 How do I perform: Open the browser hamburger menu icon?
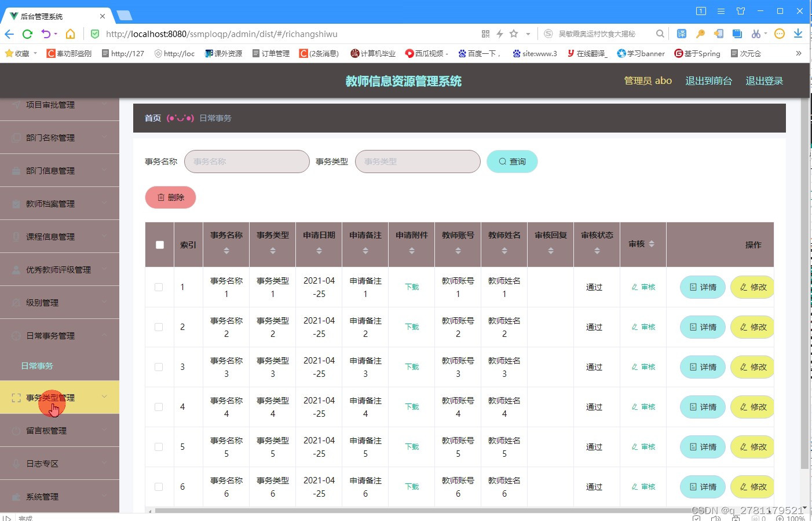point(721,11)
